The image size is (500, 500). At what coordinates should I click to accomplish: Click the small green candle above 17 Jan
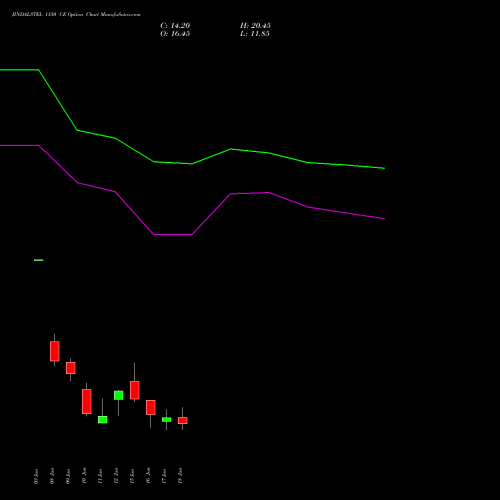167,420
